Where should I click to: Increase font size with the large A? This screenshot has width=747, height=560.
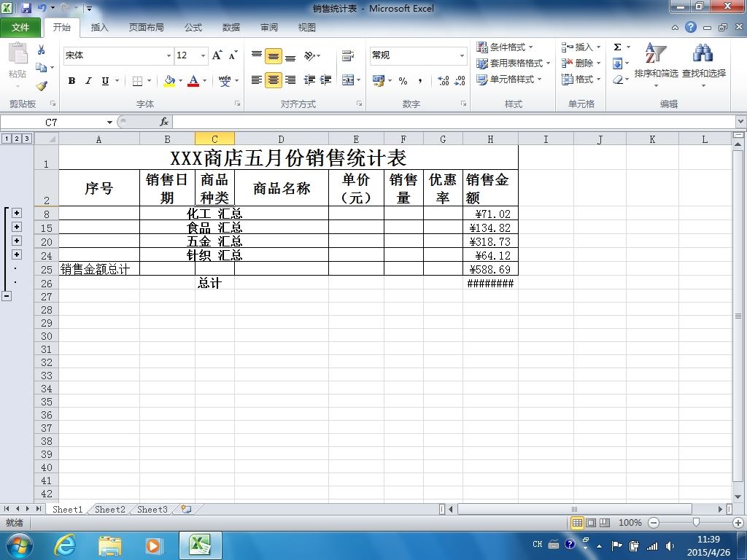[217, 55]
